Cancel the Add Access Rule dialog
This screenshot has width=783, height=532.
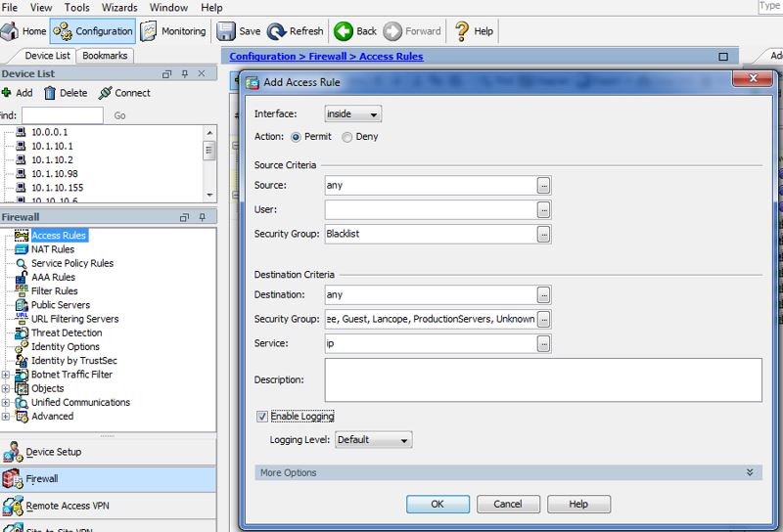508,504
